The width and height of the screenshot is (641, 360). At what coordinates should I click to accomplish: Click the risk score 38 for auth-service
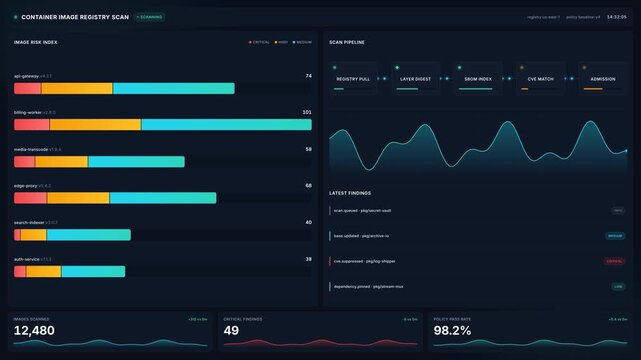pyautogui.click(x=309, y=259)
